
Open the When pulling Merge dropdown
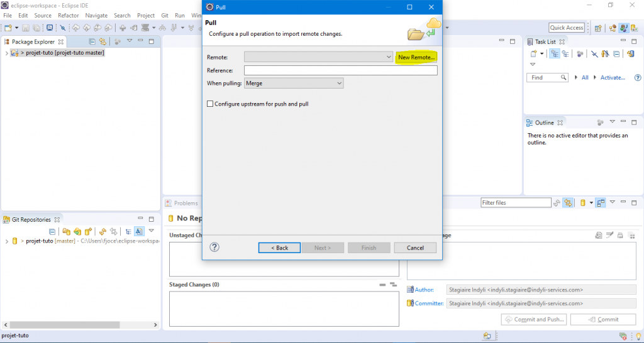click(x=294, y=84)
